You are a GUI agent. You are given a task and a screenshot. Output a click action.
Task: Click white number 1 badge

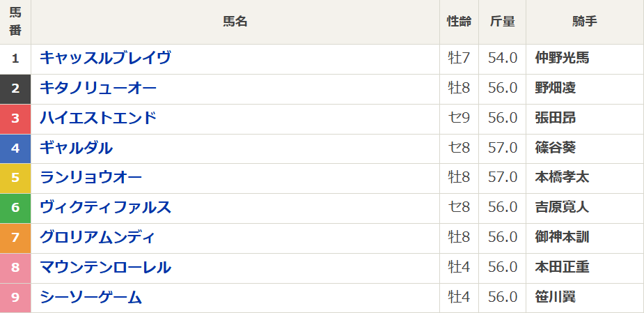[x=15, y=58]
